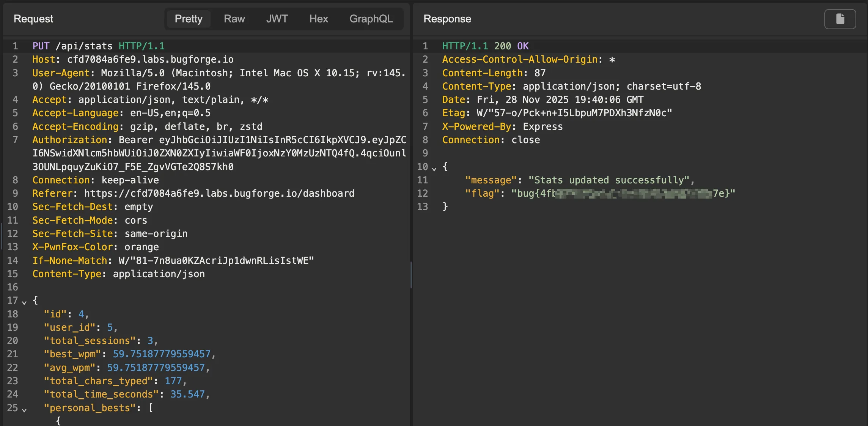Click the Response panel title
Image resolution: width=868 pixels, height=426 pixels.
pyautogui.click(x=447, y=19)
